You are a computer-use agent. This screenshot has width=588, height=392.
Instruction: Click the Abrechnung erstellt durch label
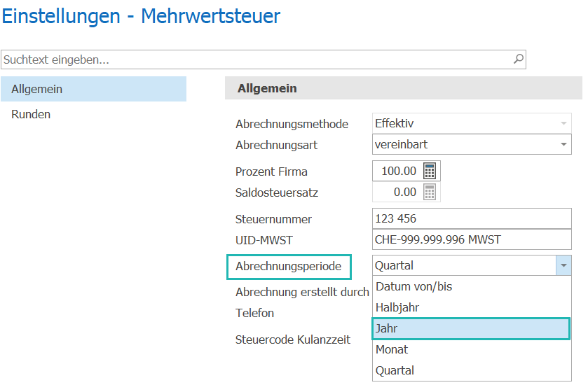[302, 292]
